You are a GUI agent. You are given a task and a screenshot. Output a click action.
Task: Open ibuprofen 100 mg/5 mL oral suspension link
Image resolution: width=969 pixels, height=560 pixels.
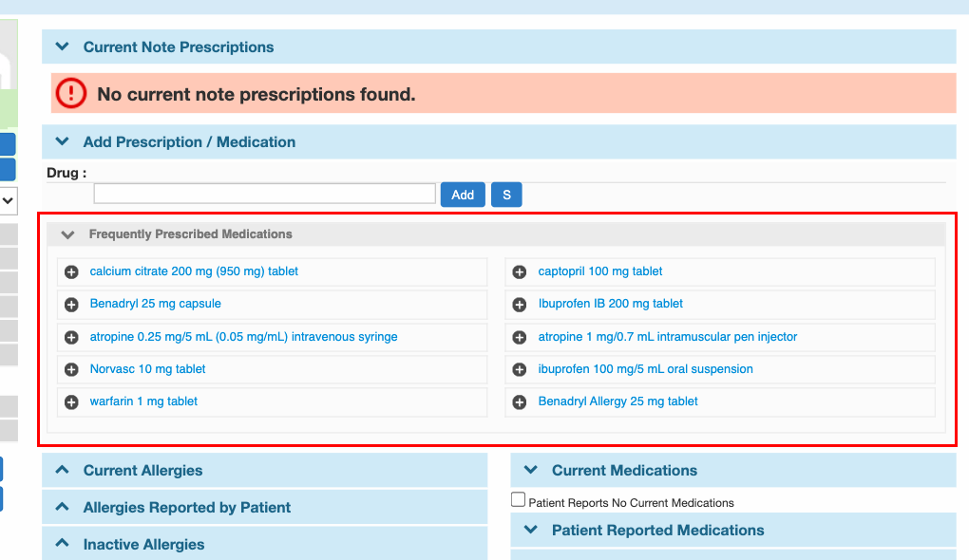click(645, 369)
